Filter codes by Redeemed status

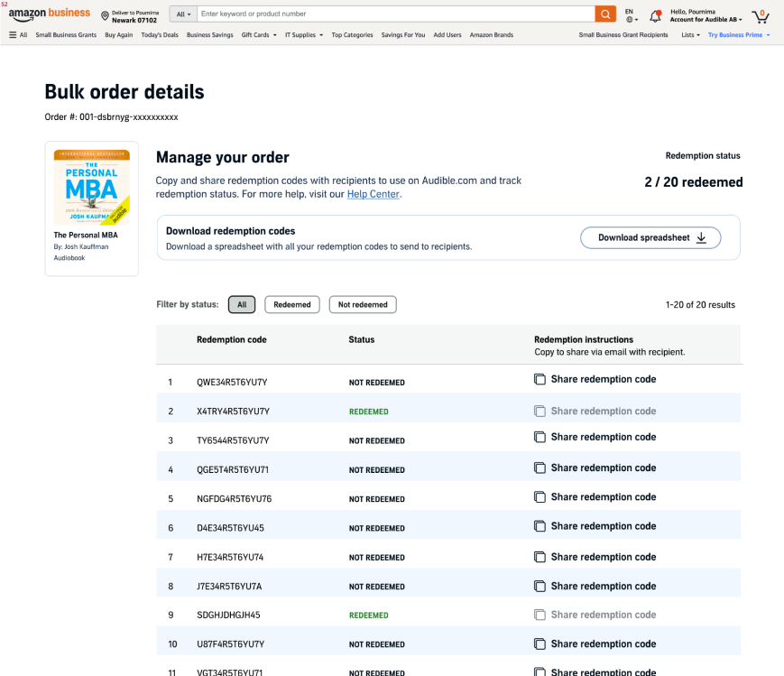(292, 305)
